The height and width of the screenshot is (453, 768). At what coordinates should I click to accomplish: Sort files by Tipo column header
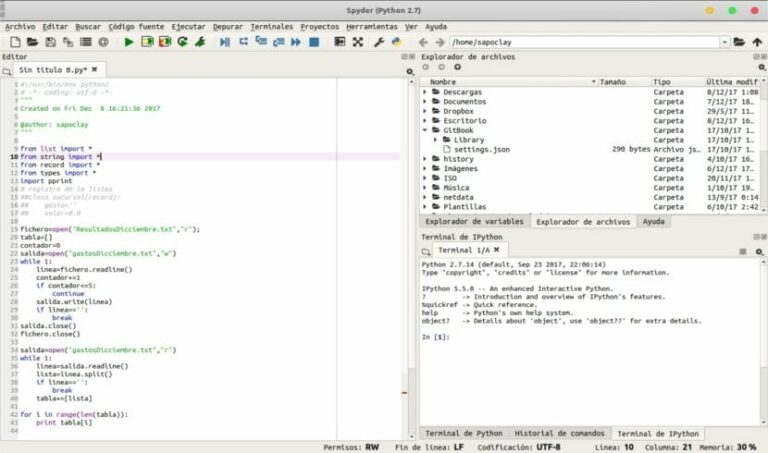[677, 82]
